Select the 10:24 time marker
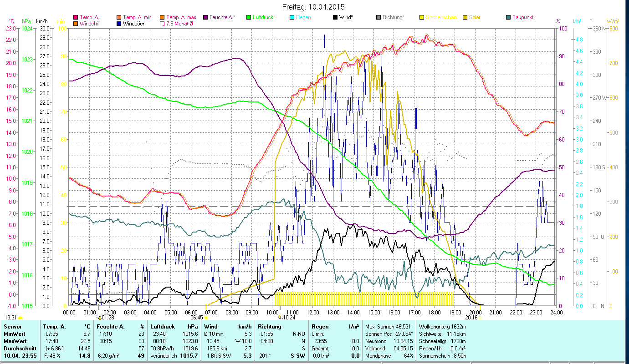Viewport: 629px width, 364px height. click(x=286, y=318)
